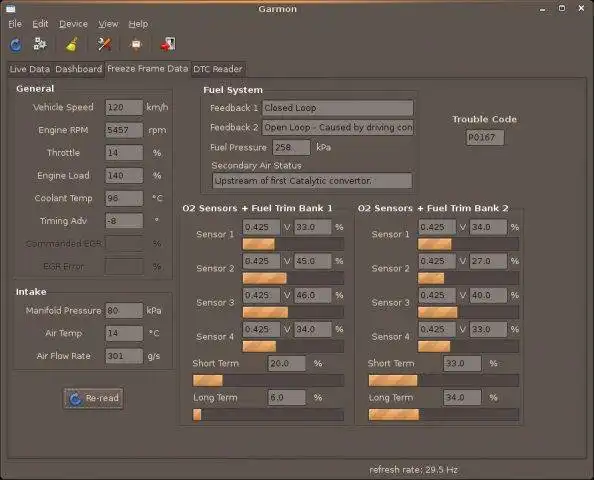Click Bank 1 Long Term progress bar

pyautogui.click(x=268, y=415)
